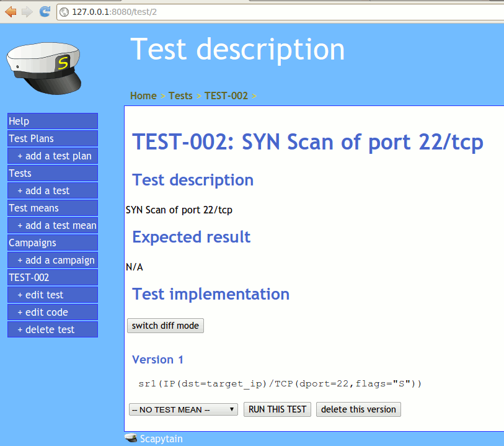Click the RUN THIS TEST button
Viewport: 504px width, 446px height.
coord(277,409)
